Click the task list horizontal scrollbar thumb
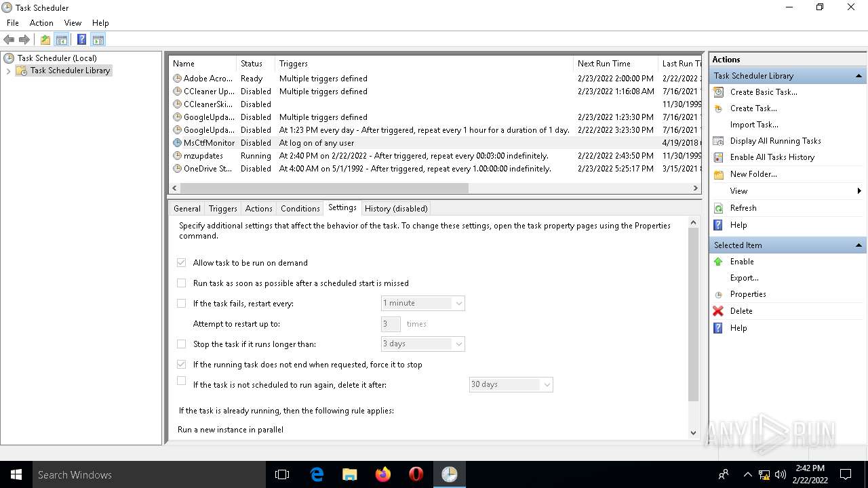Viewport: 868px width, 488px height. click(324, 188)
